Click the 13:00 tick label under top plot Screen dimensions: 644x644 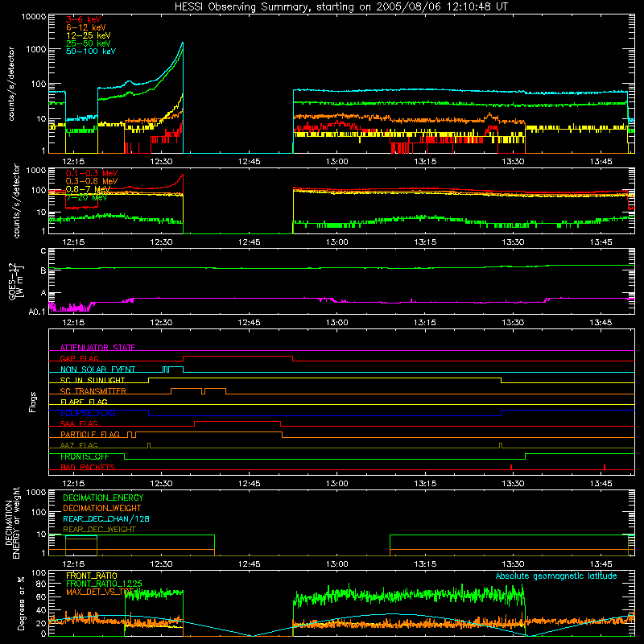click(x=336, y=162)
